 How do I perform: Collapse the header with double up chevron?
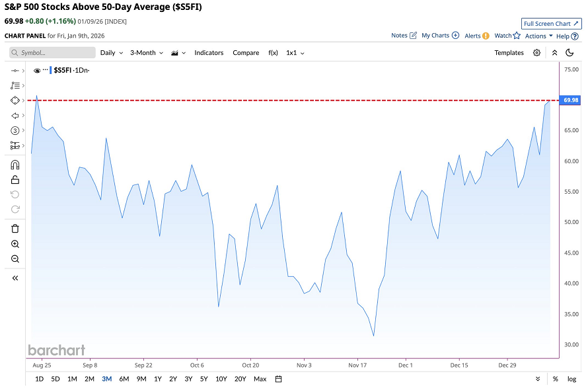pyautogui.click(x=554, y=52)
